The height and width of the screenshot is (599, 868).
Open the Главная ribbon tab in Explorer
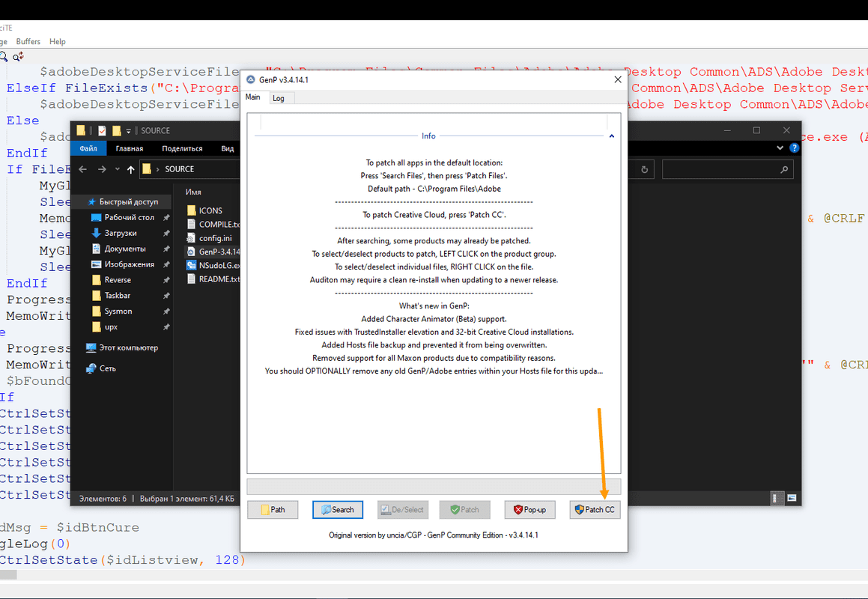(x=130, y=148)
